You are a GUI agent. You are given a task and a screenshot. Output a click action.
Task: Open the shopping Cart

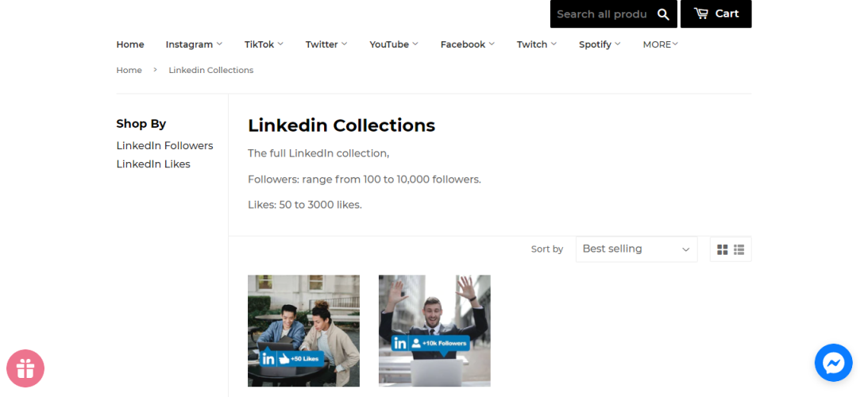point(716,13)
